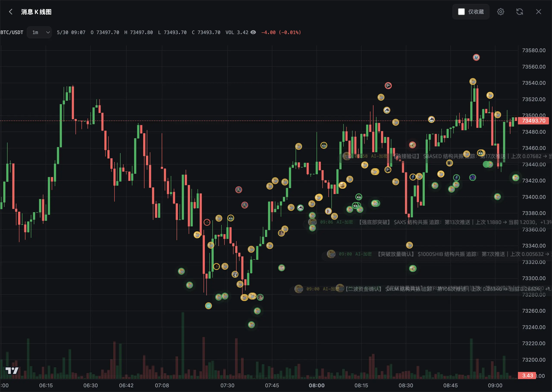Open the yellow marker atop the 73540 candle peak

[473, 81]
